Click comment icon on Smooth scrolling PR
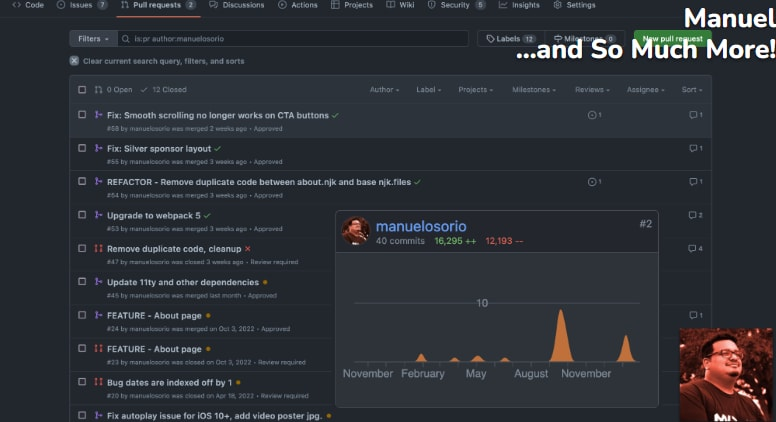Viewport: 776px width, 422px height. click(693, 115)
